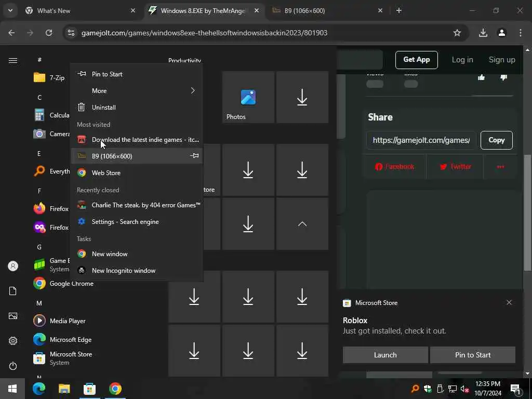Select Pin to Start in context menu
This screenshot has width=532, height=399.
click(137, 74)
